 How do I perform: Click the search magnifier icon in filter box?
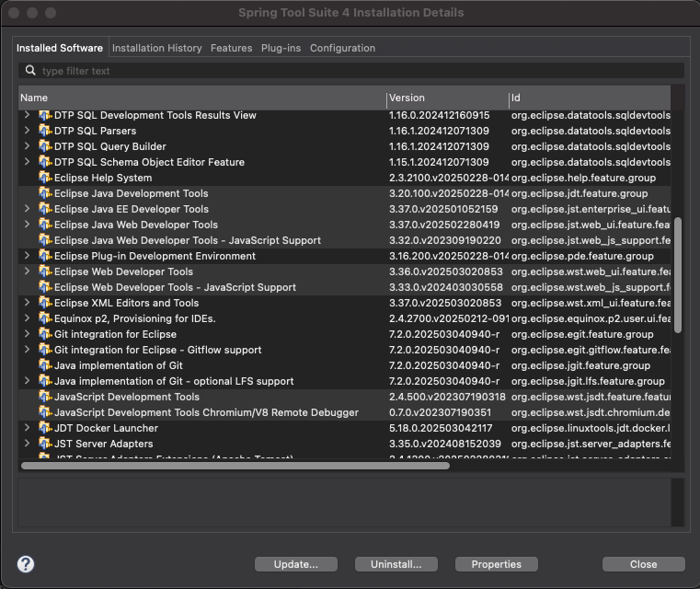coord(30,71)
